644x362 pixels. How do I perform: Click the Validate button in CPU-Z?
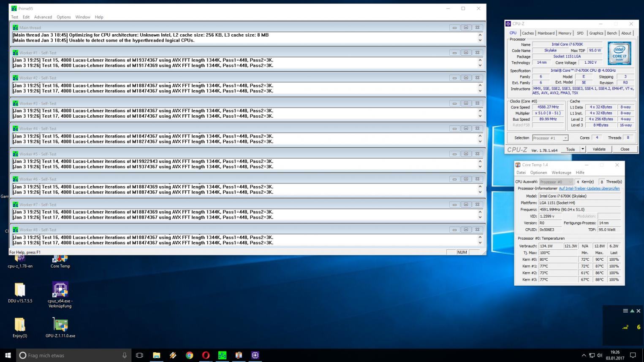[599, 149]
